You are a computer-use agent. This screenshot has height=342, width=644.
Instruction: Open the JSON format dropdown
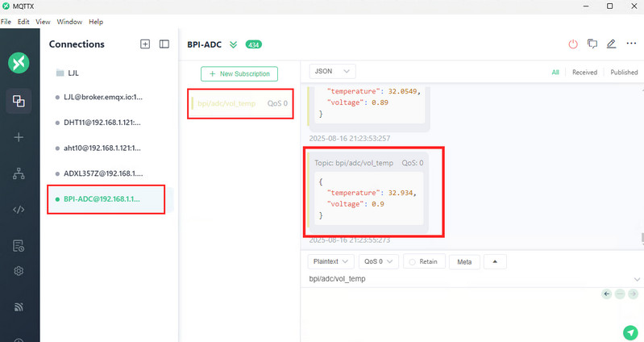coord(332,71)
